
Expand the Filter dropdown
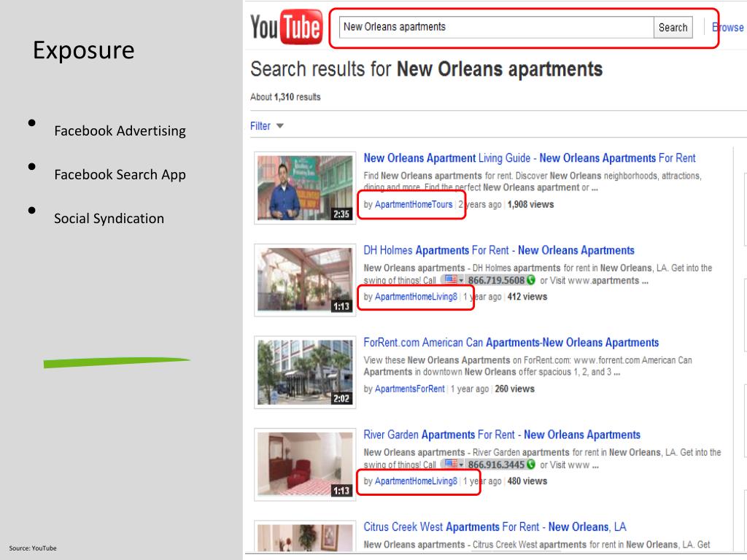[267, 125]
